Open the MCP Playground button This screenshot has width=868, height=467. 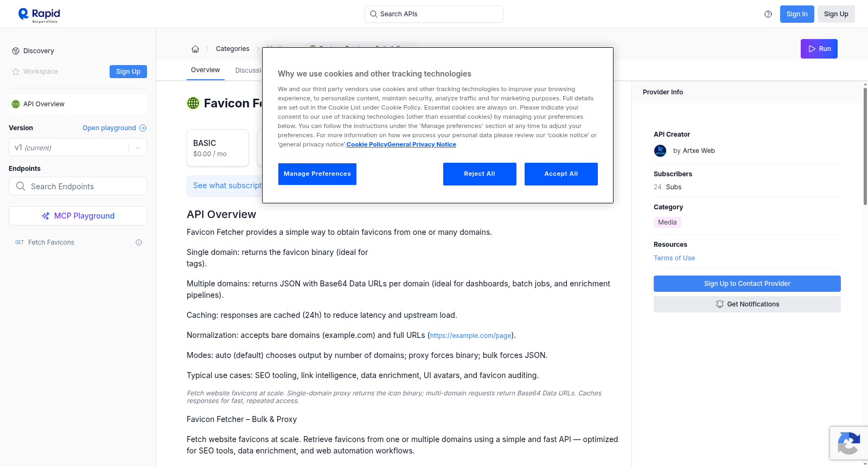(78, 216)
